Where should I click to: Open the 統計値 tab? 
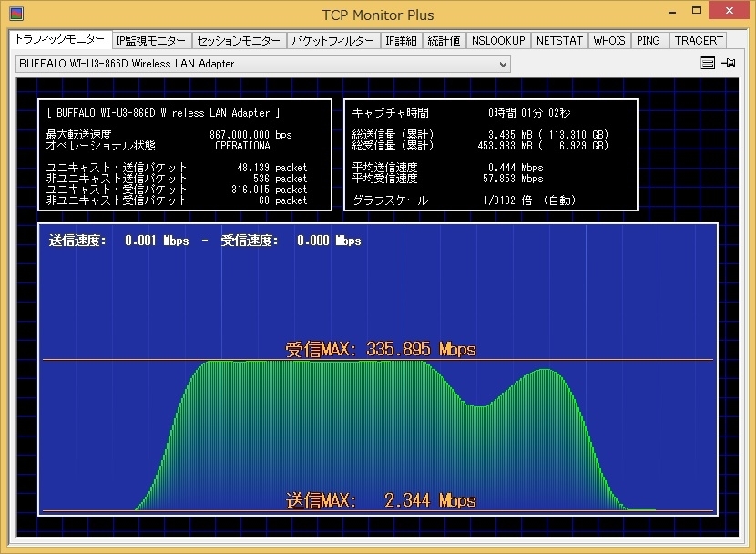point(444,41)
